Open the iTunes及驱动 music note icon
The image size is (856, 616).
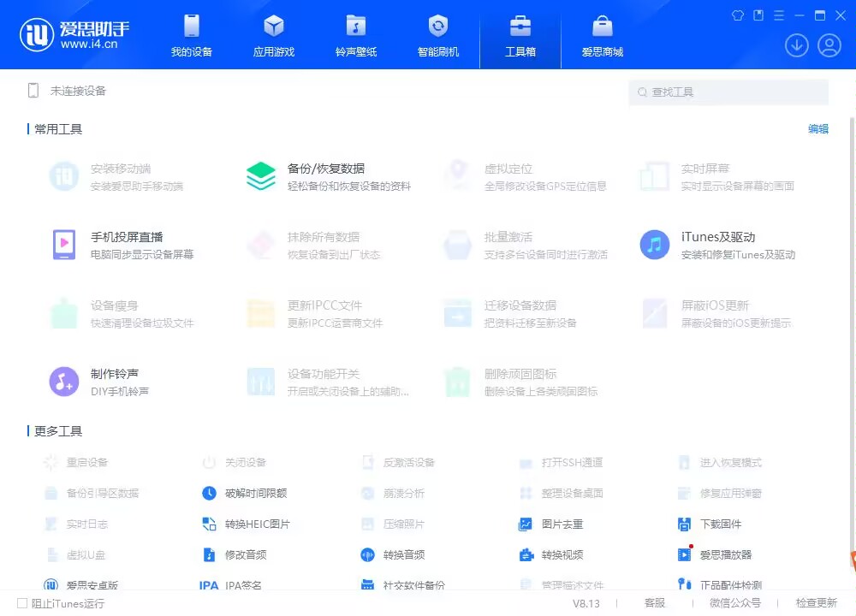click(655, 245)
